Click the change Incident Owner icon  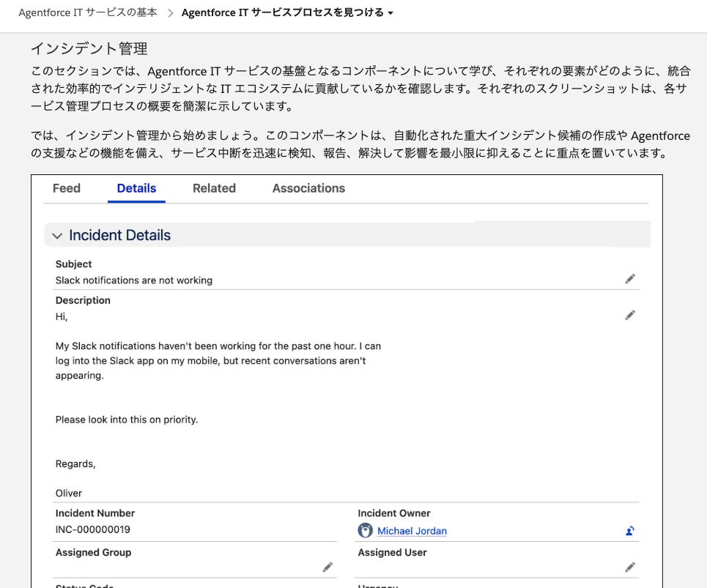pyautogui.click(x=629, y=531)
